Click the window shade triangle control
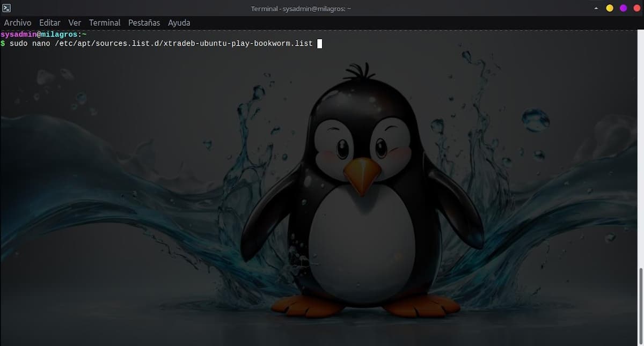Viewport: 644px width, 346px height. [596, 8]
